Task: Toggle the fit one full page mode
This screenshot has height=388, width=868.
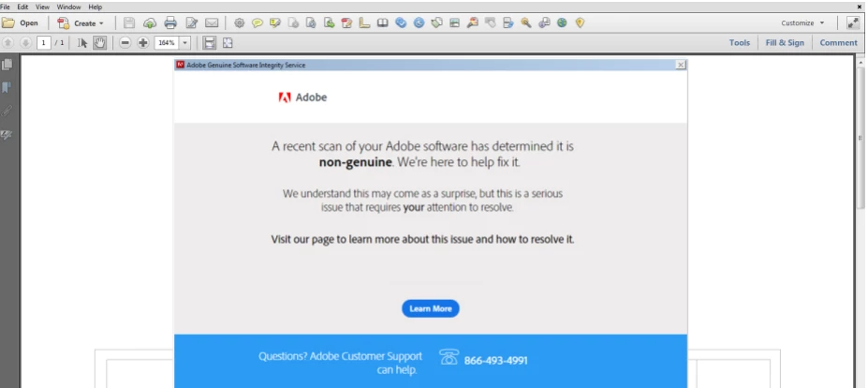Action: [228, 43]
